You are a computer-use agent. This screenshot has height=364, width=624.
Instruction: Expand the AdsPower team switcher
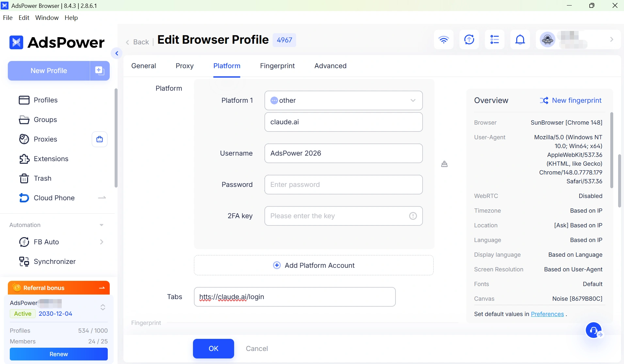pos(103,307)
